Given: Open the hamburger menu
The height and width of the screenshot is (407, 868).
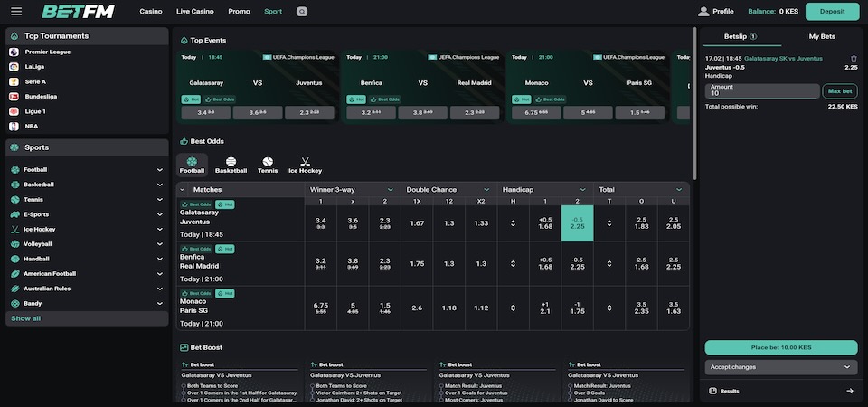Looking at the screenshot, I should [16, 12].
